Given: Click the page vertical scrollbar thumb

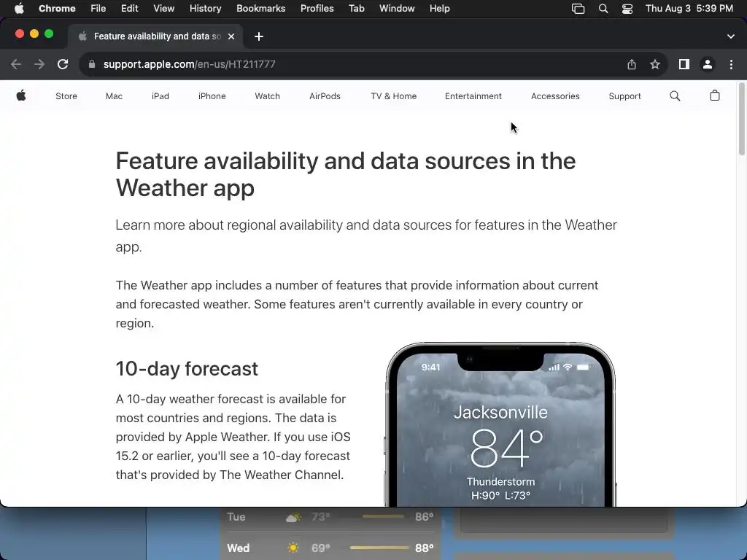Looking at the screenshot, I should [742, 119].
